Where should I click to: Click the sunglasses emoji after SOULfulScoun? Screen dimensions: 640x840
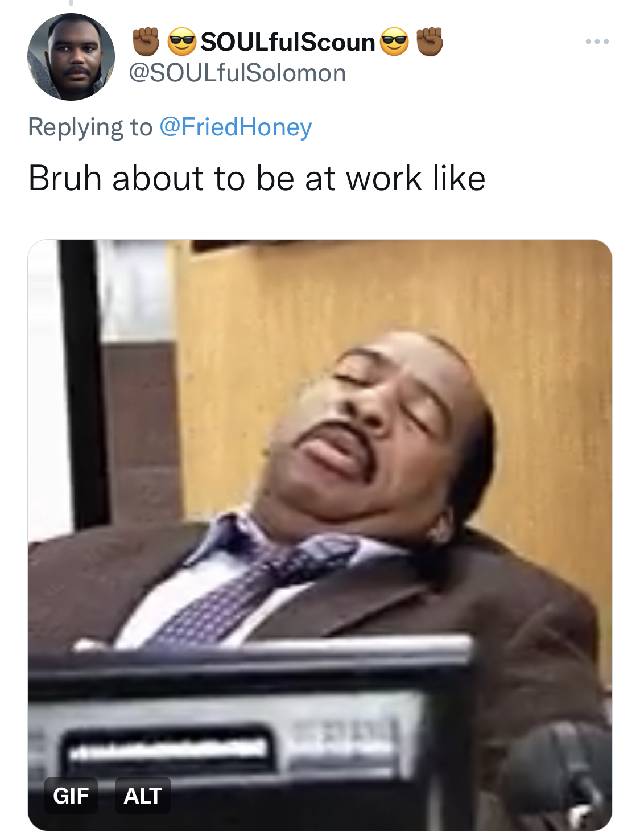(x=394, y=42)
